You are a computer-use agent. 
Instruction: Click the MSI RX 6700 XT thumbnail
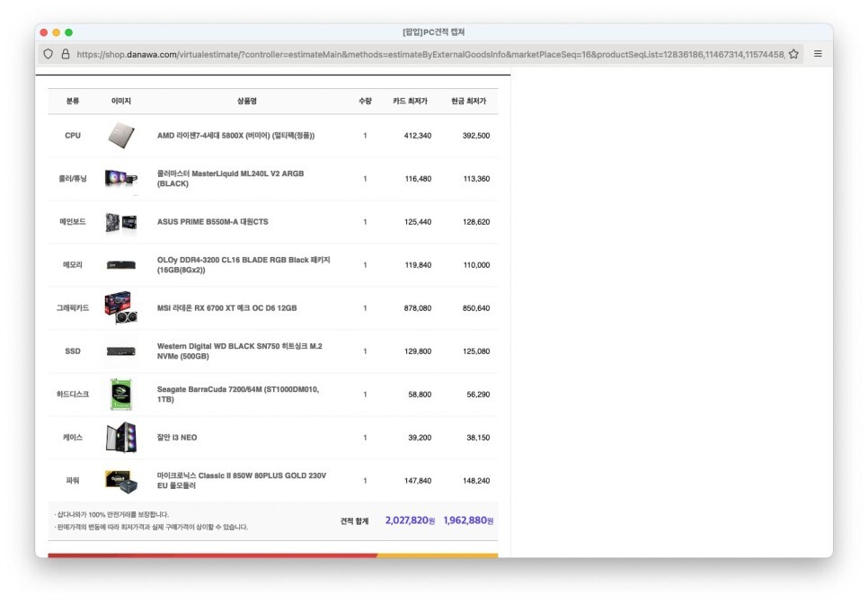(121, 307)
